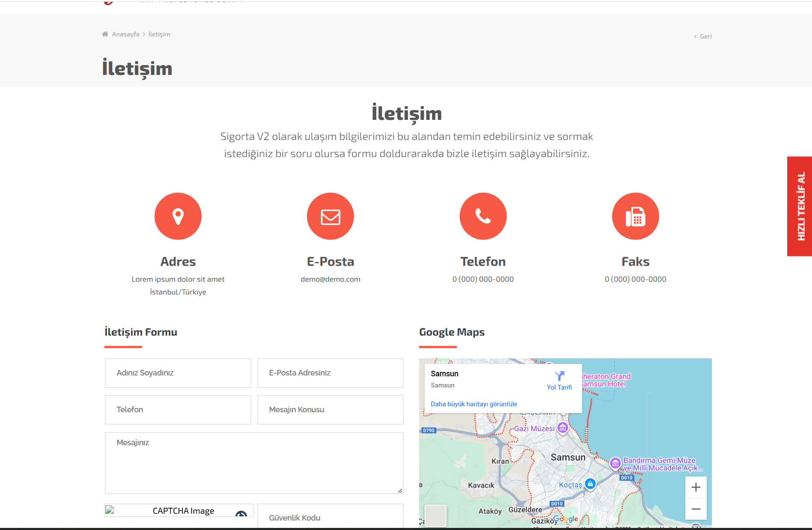Screen dimensions: 812x530
Task: Click the E-Posta envelope icon
Action: coord(330,216)
